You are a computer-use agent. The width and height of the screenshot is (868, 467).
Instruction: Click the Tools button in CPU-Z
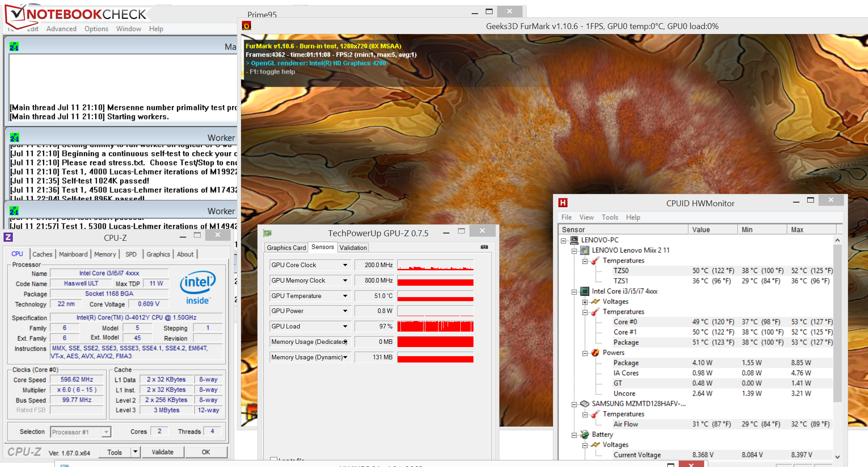[x=114, y=452]
